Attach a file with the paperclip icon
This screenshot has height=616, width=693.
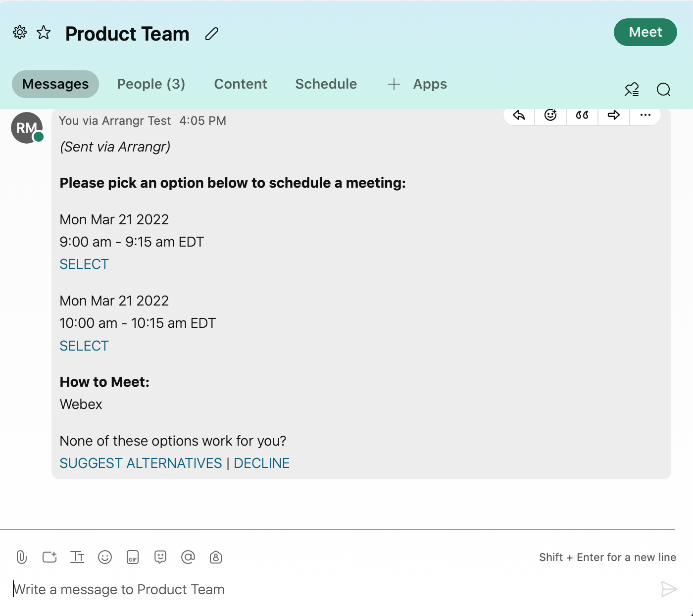[x=21, y=557]
